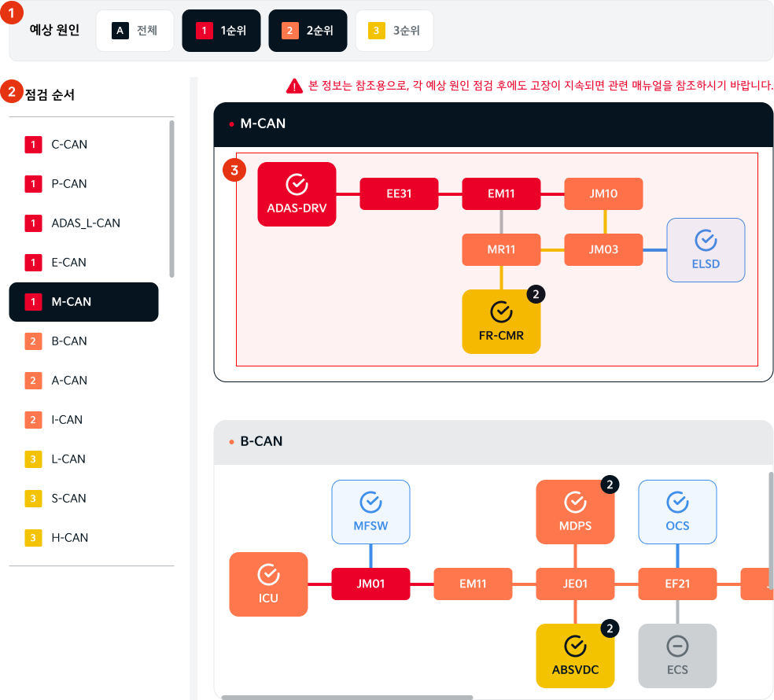The width and height of the screenshot is (774, 700).
Task: Click the sidebar list vertical scrollbar
Action: click(x=171, y=199)
